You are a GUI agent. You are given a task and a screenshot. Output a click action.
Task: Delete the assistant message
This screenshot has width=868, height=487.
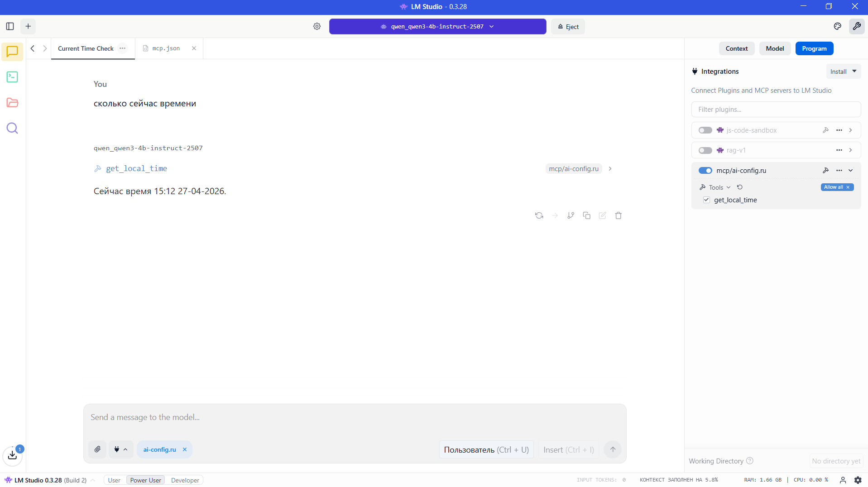(x=619, y=215)
